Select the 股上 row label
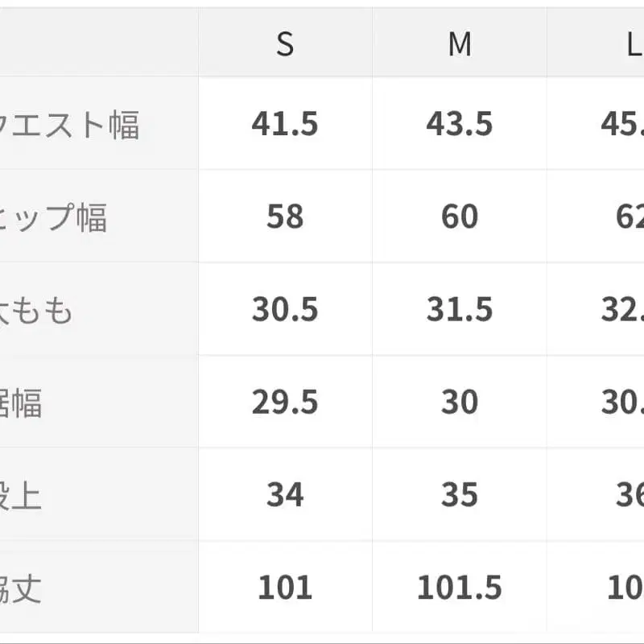Viewport: 644px width, 644px height. (x=22, y=495)
